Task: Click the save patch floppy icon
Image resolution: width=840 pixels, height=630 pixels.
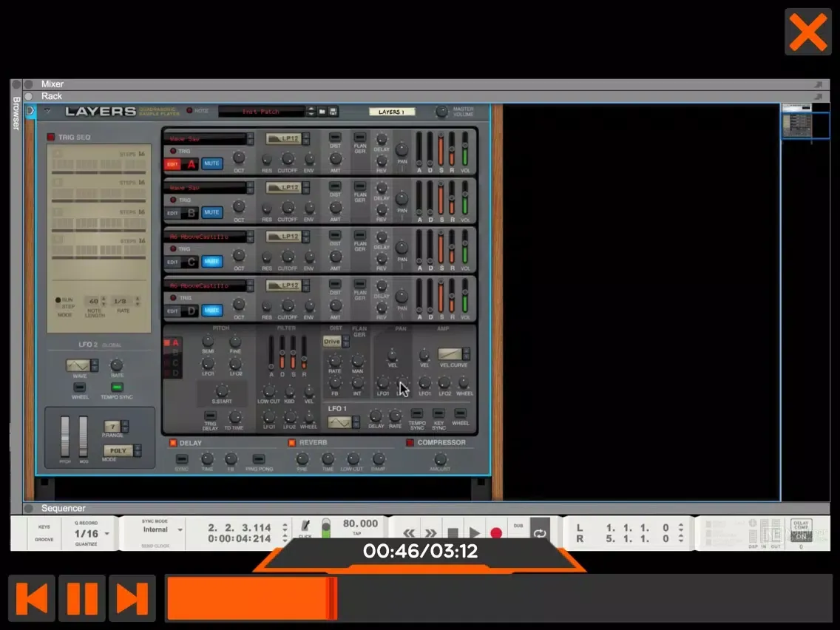Action: 333,112
